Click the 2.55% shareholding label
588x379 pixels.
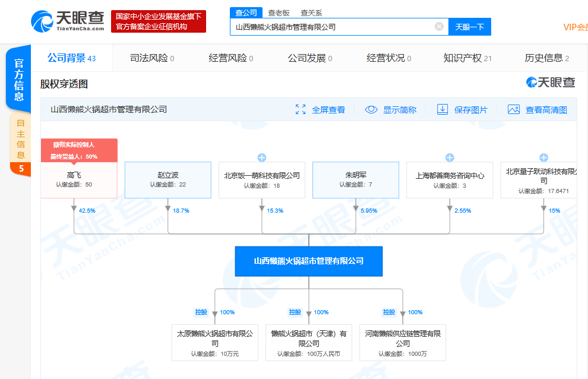tap(463, 211)
